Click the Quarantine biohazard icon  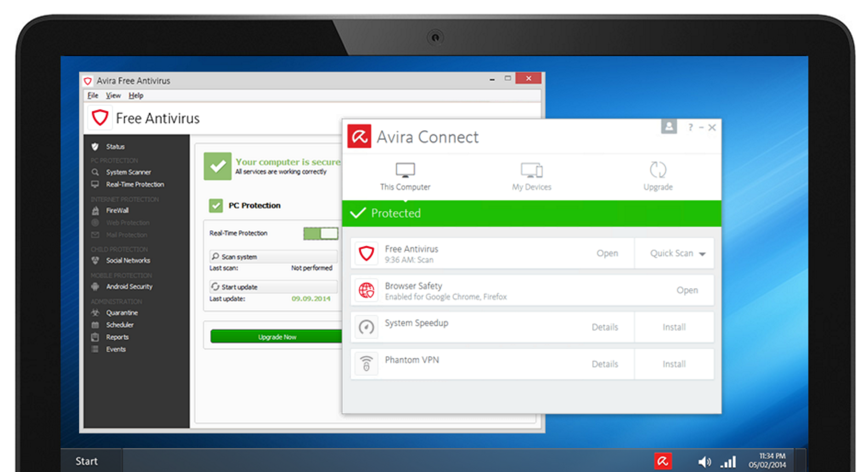[x=95, y=313]
